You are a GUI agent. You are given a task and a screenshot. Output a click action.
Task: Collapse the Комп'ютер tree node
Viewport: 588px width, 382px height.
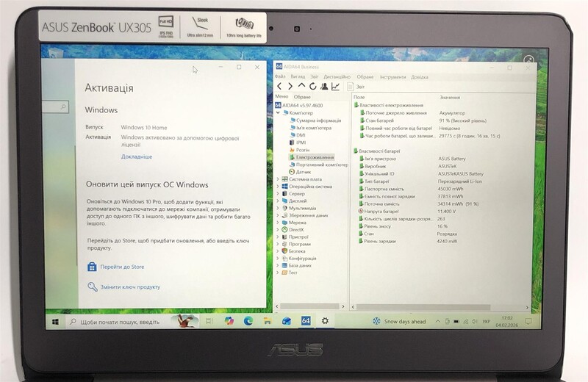(x=278, y=112)
